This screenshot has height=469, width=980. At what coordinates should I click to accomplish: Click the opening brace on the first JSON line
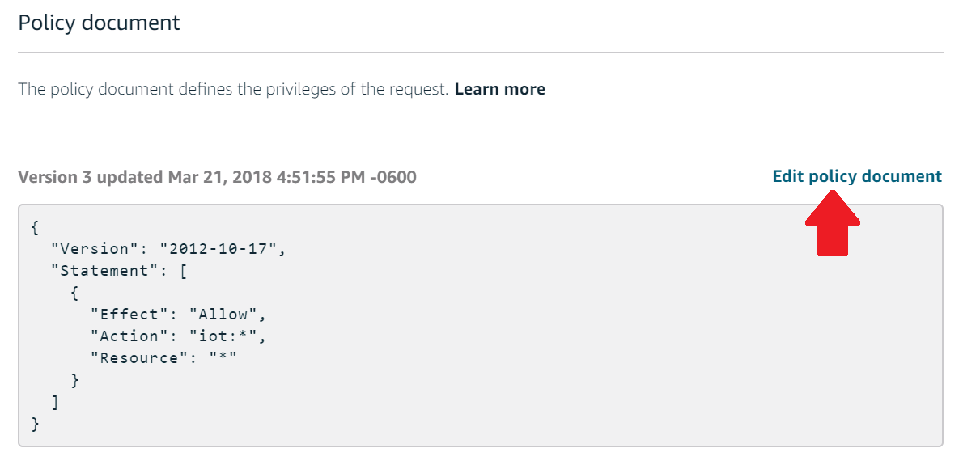pos(35,227)
